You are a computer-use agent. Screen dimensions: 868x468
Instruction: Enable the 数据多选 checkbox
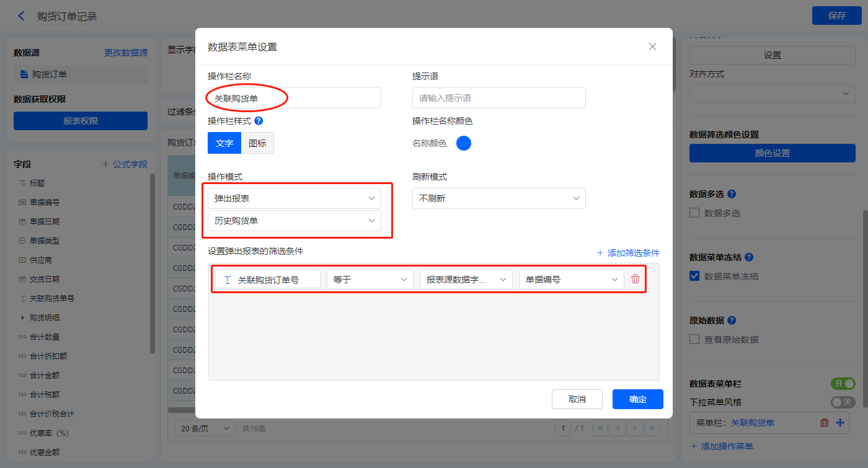point(695,213)
